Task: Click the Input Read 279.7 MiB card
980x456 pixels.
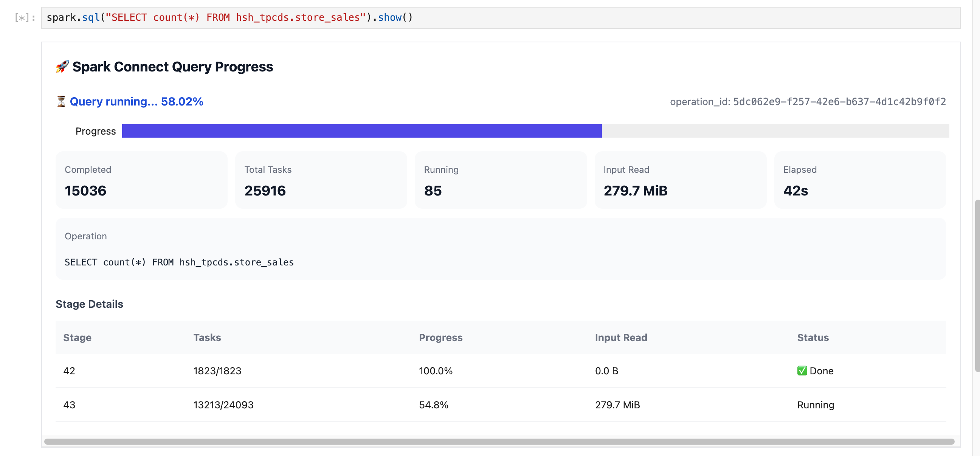Action: tap(680, 180)
